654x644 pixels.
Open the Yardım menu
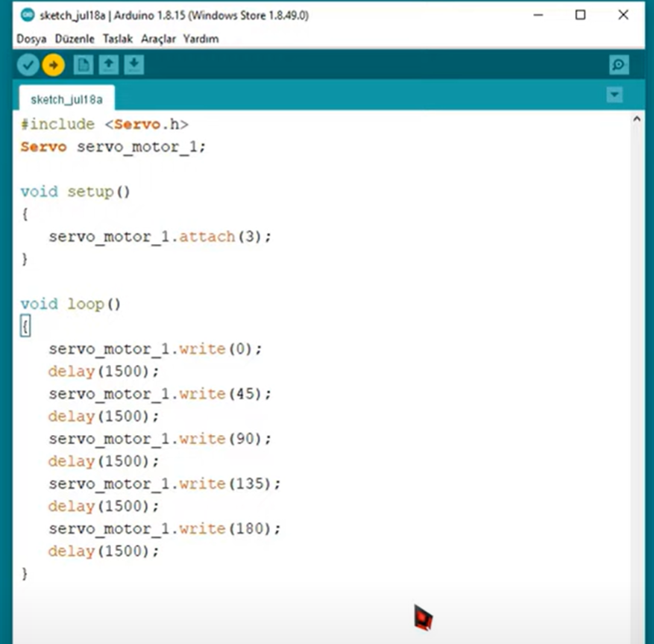coord(201,39)
